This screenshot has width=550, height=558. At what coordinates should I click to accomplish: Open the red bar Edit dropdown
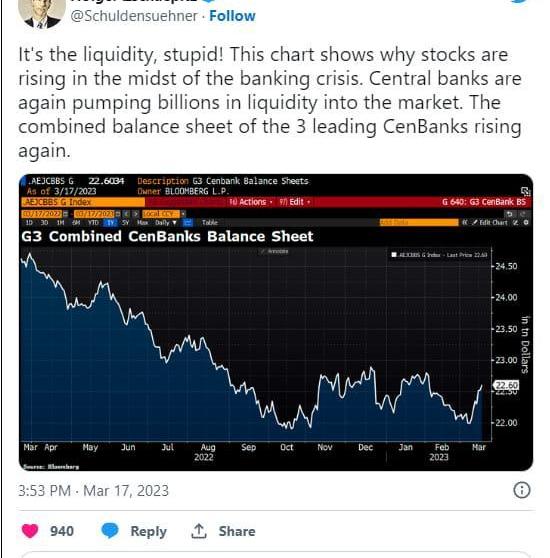click(x=294, y=202)
